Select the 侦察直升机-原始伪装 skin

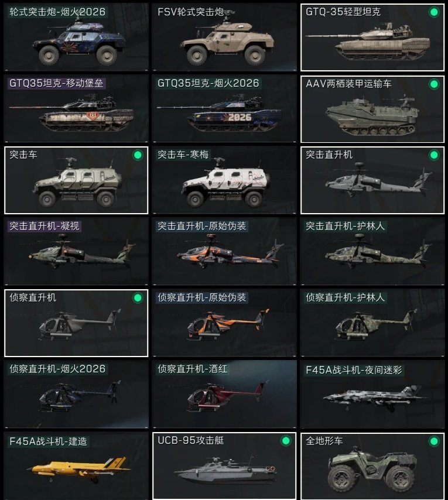tap(224, 323)
